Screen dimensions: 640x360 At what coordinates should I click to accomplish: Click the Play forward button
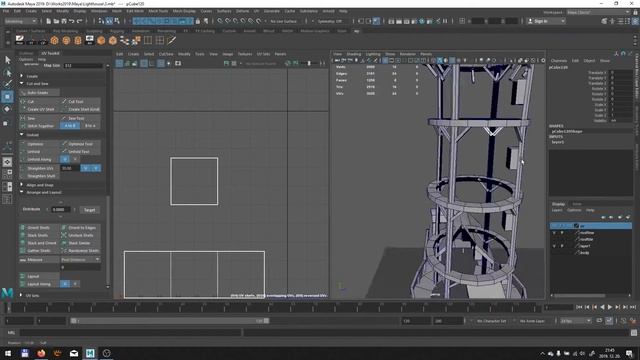pyautogui.click(x=610, y=307)
